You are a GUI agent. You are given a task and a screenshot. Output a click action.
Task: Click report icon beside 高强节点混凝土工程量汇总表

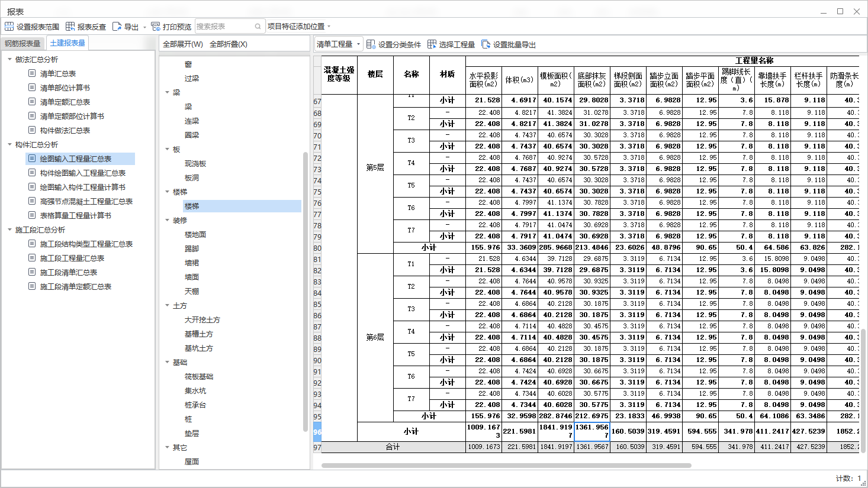32,201
